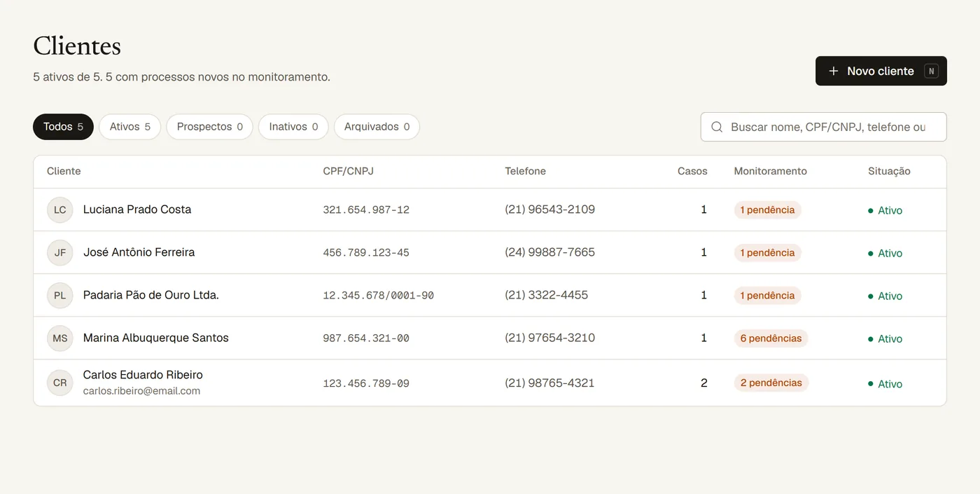The width and height of the screenshot is (980, 494).
Task: View the Arquivados filter tab
Action: coord(377,127)
